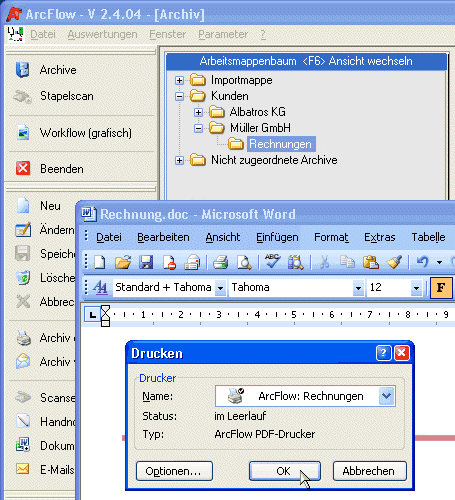Open the Archive entry in ArcFlow sidebar
Screen dimensions: 455x500
tap(46, 70)
